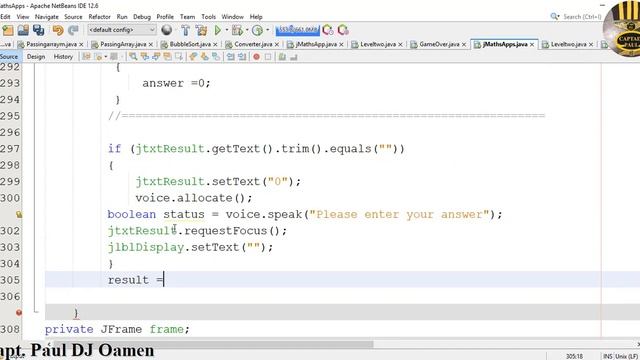Switch to the History view
Viewport: 640px width, 360px height.
pyautogui.click(x=63, y=57)
